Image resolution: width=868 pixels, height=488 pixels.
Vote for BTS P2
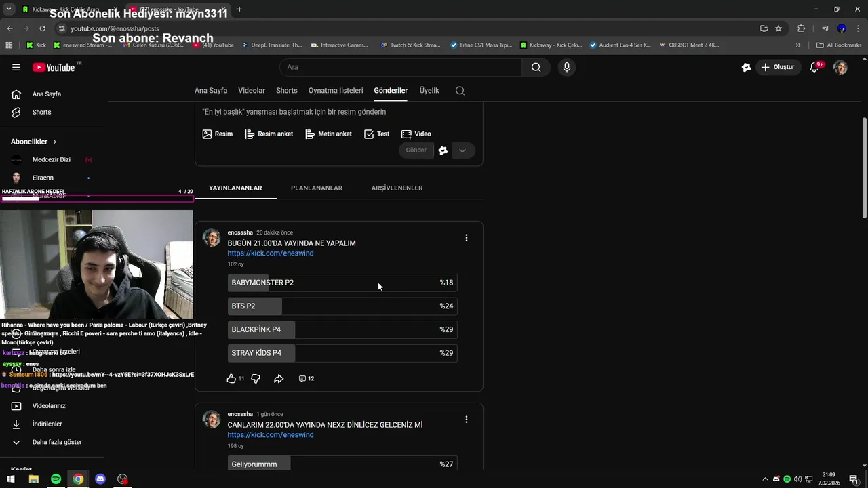coord(342,306)
